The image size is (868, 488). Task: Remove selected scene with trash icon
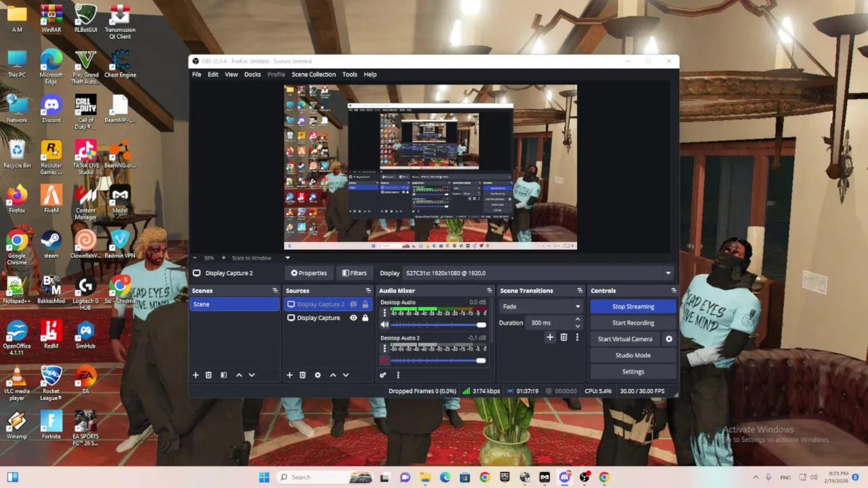click(208, 375)
